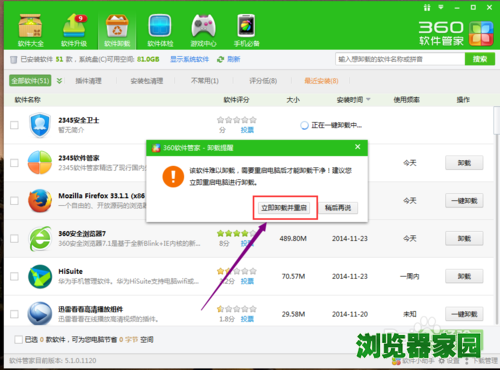
Task: Check the 360安全浏览器7 checkbox
Action: point(14,239)
